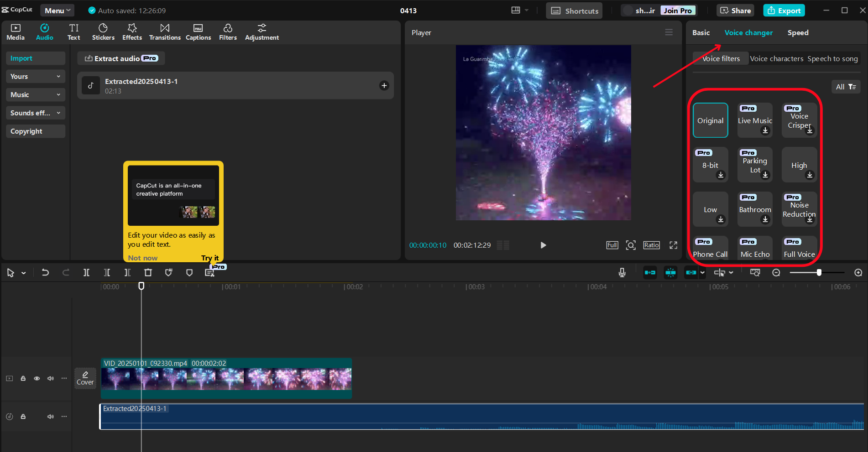Switch to the Basic tab
The image size is (868, 452).
coord(701,32)
